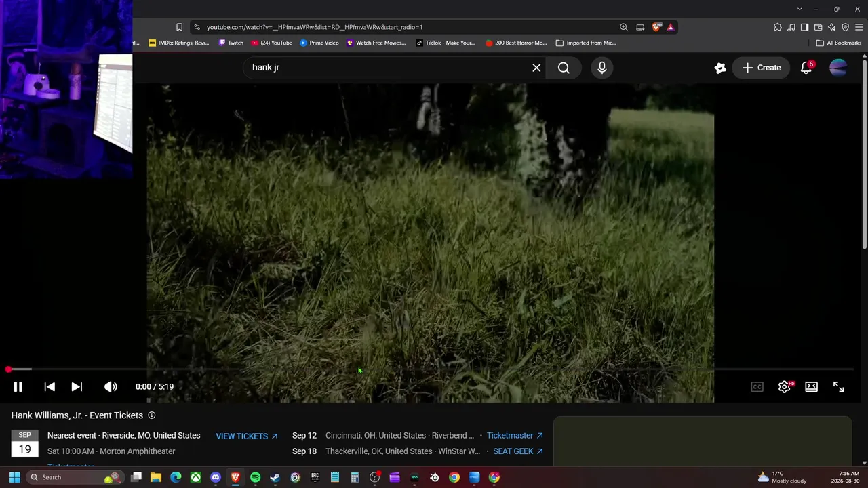
Task: Open YouTube notifications bell
Action: click(806, 68)
